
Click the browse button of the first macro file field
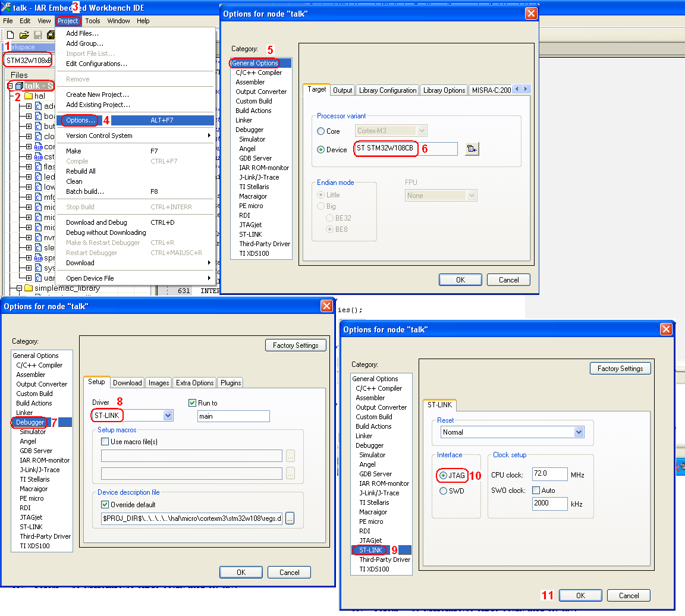(291, 456)
